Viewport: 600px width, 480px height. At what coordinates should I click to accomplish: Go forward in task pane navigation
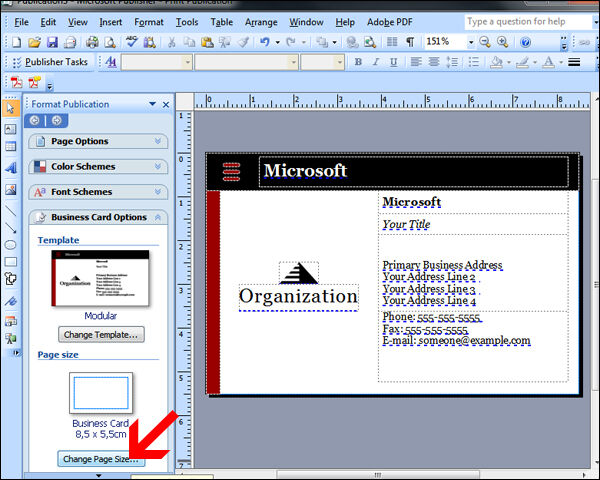(x=57, y=121)
